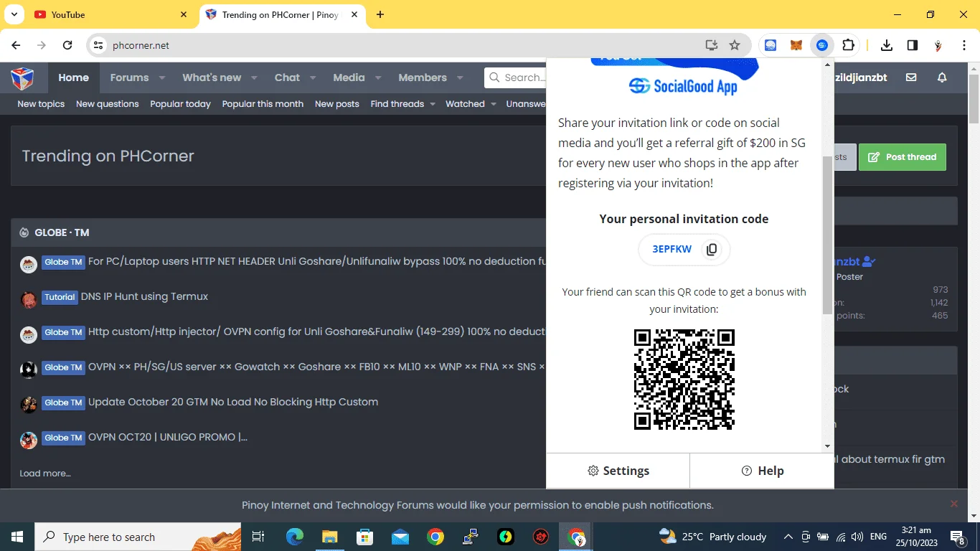The width and height of the screenshot is (980, 551).
Task: Open weather widget 25°C Partly cloudy
Action: tap(712, 537)
